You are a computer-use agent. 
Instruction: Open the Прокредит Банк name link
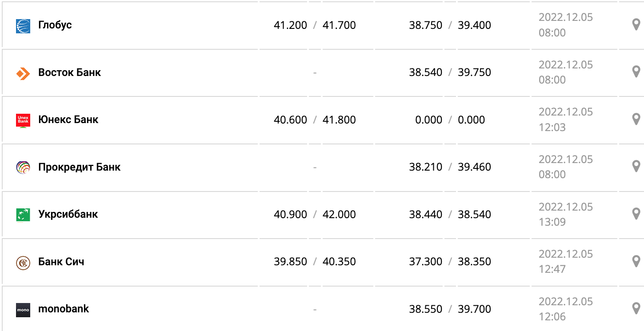tap(80, 167)
